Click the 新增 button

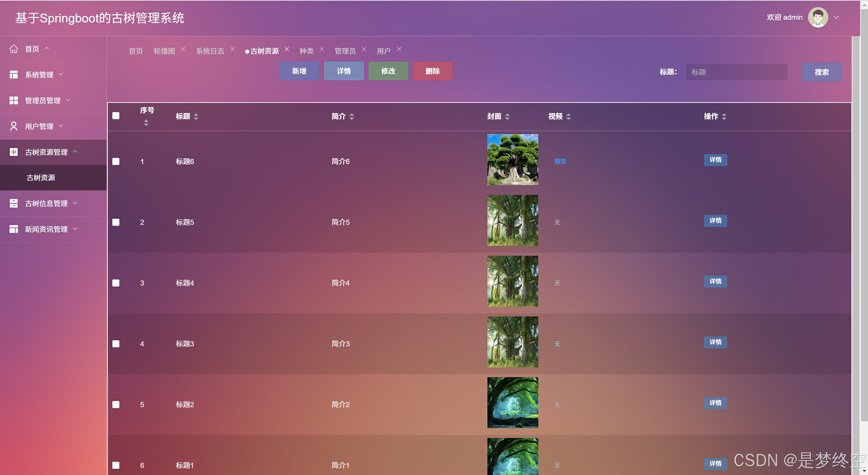[x=299, y=71]
